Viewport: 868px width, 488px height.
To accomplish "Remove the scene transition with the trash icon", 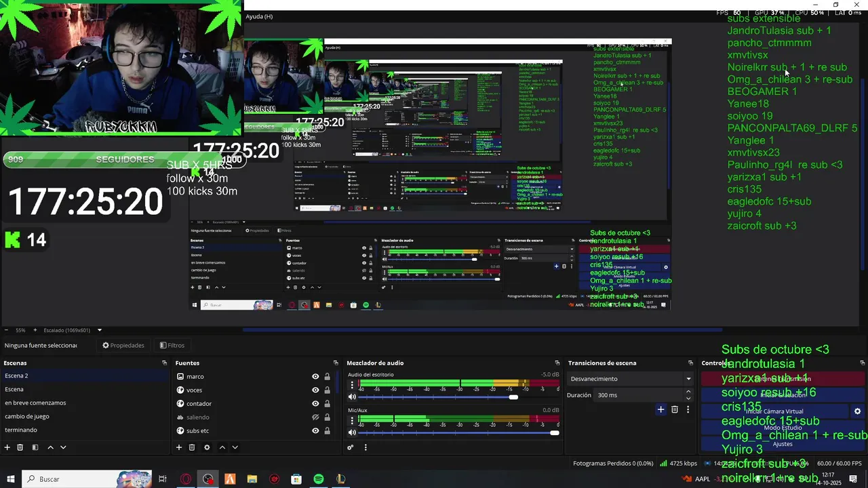I will point(675,409).
